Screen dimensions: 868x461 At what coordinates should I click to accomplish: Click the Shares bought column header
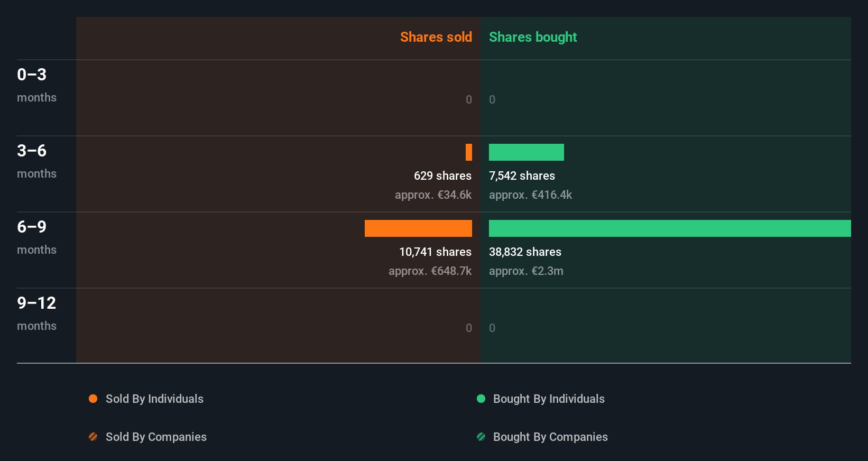532,37
